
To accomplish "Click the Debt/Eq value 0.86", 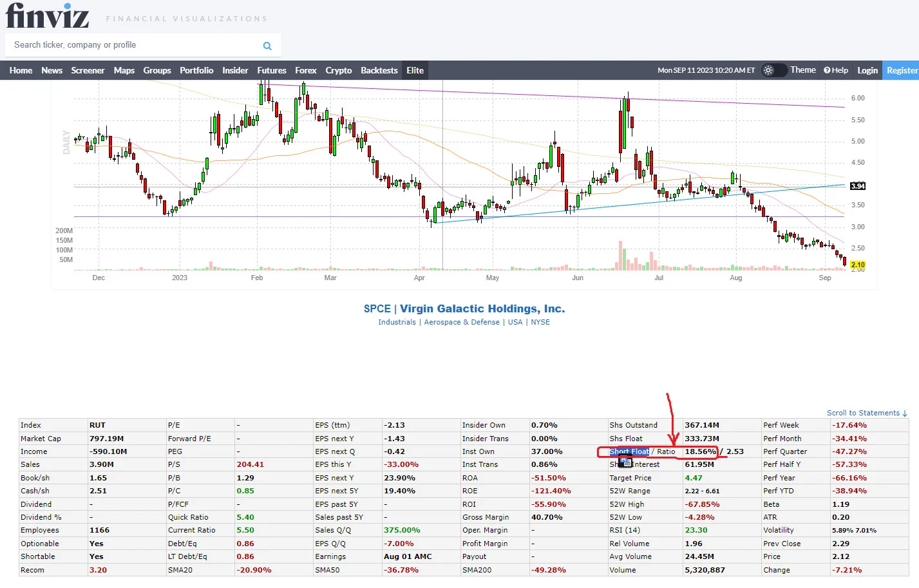I will (x=245, y=544).
